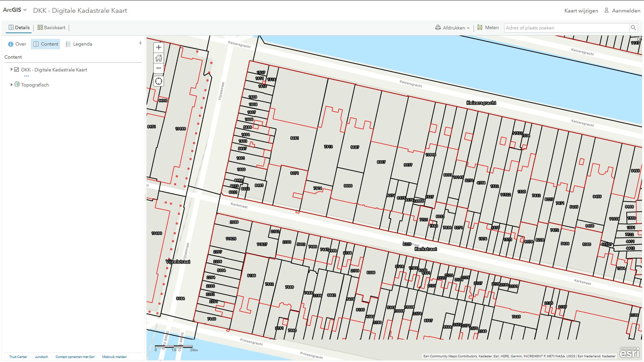Switch to the Over tab

coord(17,44)
